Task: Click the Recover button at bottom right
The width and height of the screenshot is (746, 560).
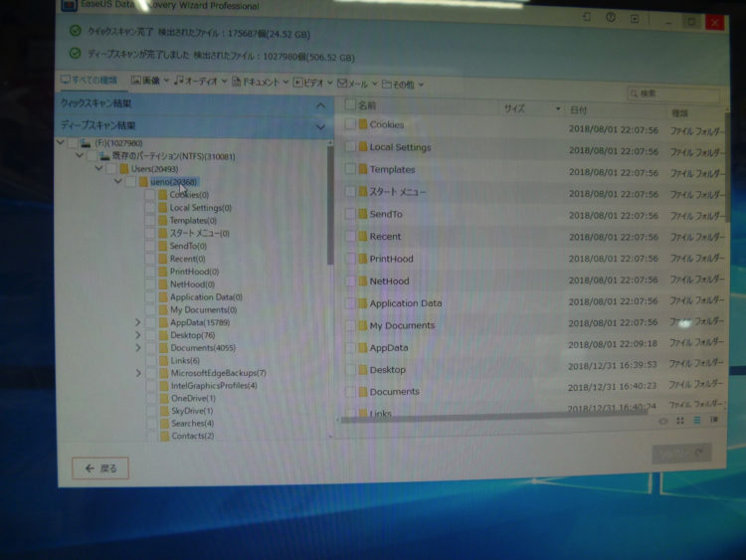Action: [x=681, y=454]
